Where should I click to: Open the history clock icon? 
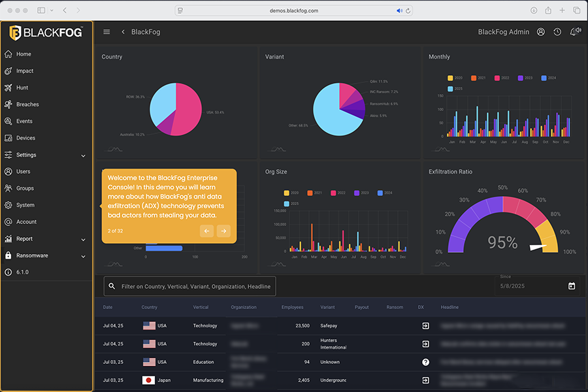pyautogui.click(x=558, y=32)
